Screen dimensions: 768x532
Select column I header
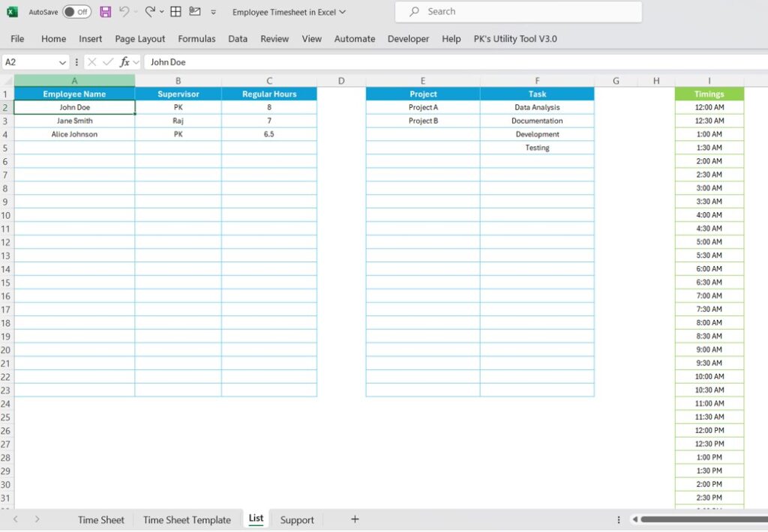coord(709,81)
